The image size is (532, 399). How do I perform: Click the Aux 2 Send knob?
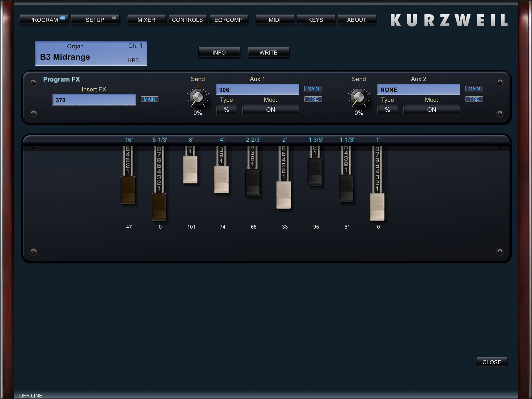pos(359,97)
